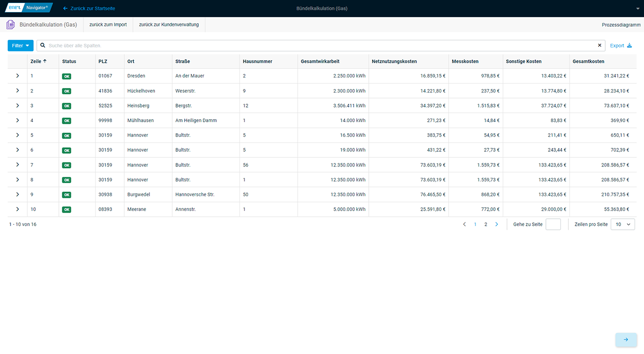The height and width of the screenshot is (354, 644).
Task: Click the Export download icon
Action: (629, 46)
